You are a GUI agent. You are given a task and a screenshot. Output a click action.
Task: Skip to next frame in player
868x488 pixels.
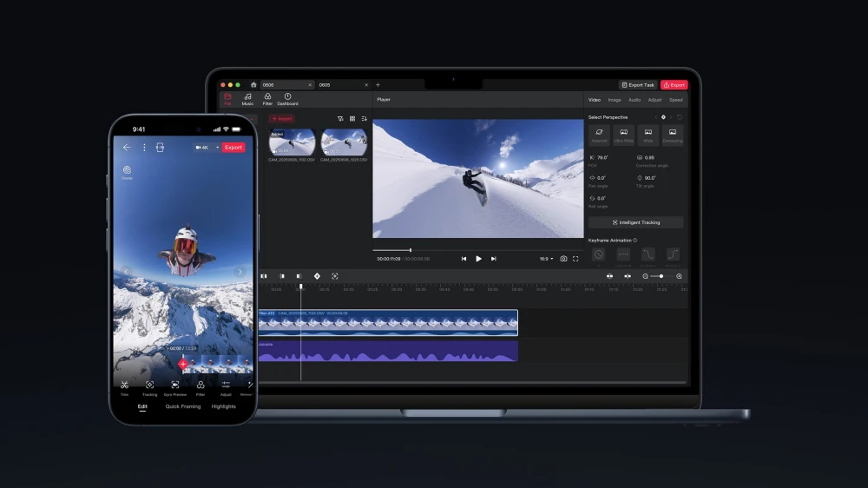coord(493,259)
